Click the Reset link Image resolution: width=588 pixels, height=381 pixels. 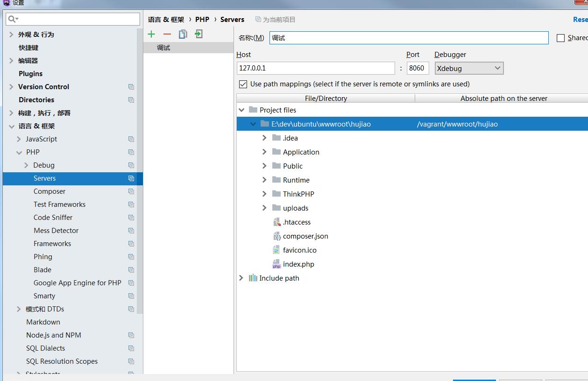[580, 20]
